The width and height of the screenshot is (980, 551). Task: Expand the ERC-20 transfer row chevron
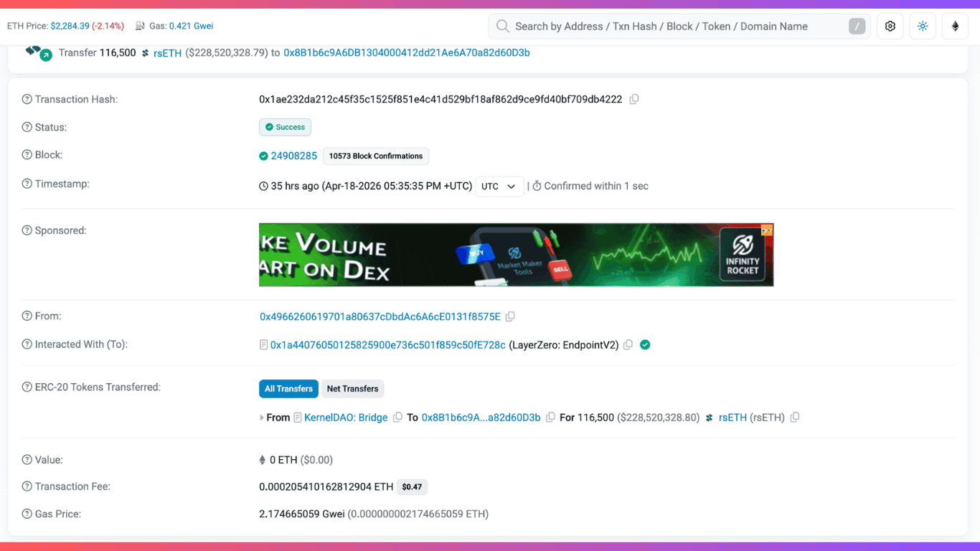[263, 417]
